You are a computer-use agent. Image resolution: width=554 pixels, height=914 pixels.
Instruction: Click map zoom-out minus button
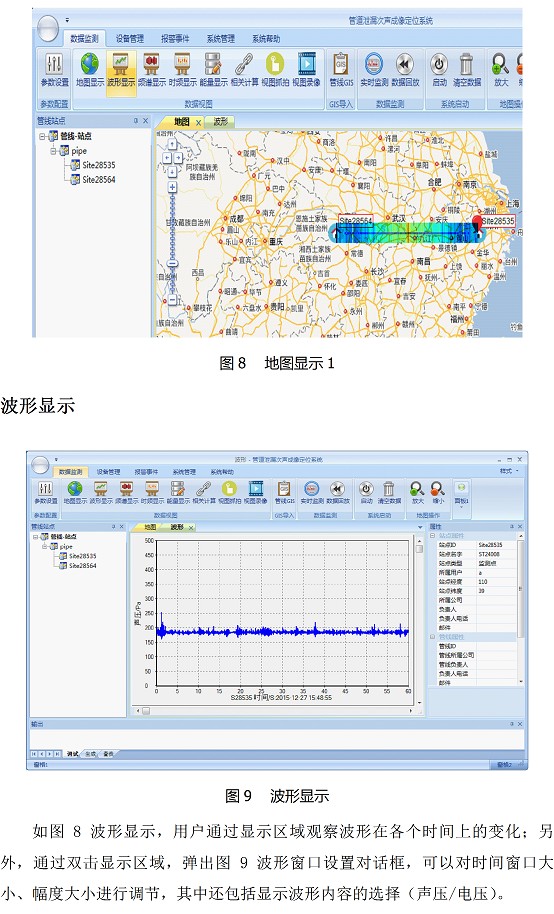coord(173,300)
